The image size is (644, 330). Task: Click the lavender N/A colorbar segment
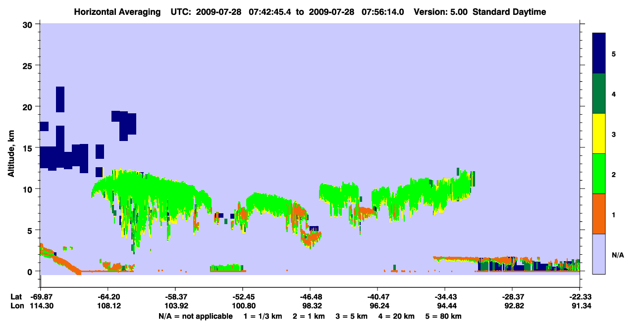pyautogui.click(x=599, y=254)
